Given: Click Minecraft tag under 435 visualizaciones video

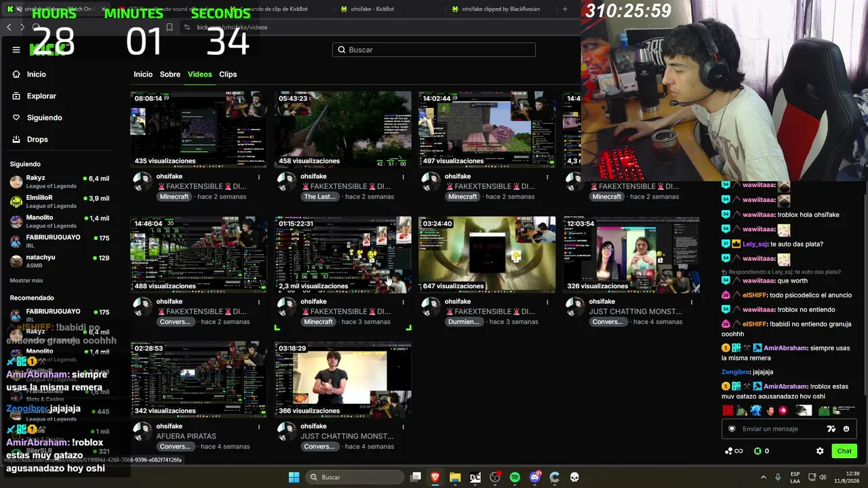Looking at the screenshot, I should pos(174,197).
